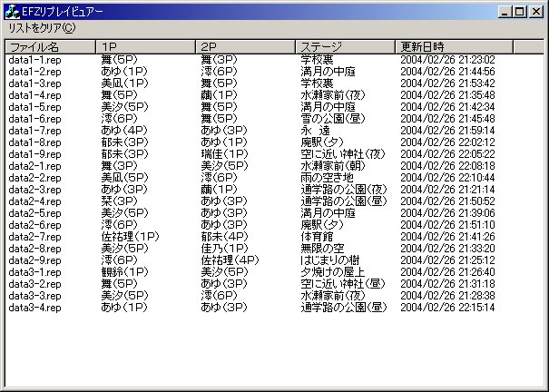Select file data1-4.rep
This screenshot has height=392, width=549.
click(x=34, y=95)
